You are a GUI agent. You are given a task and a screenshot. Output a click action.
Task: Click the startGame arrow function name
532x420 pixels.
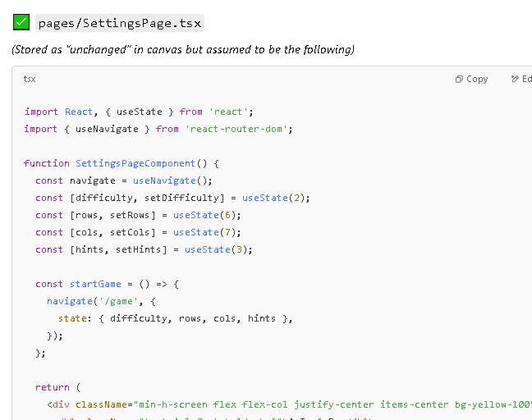(x=95, y=284)
